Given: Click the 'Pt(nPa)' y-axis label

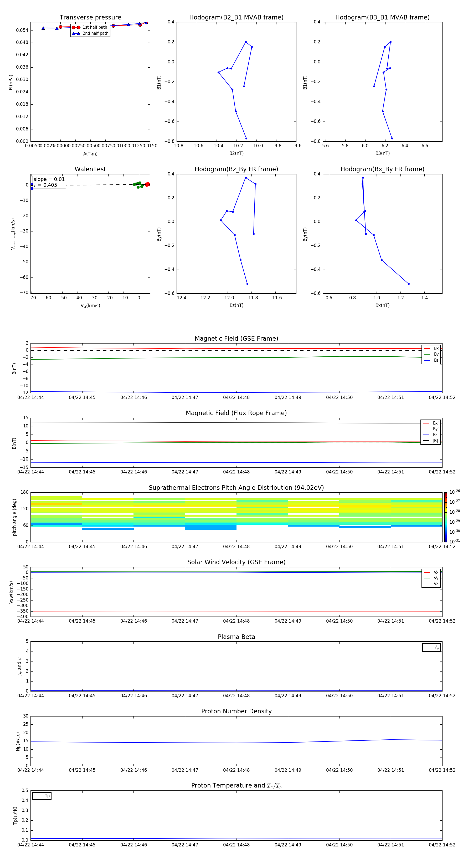Looking at the screenshot, I should click(x=11, y=82).
